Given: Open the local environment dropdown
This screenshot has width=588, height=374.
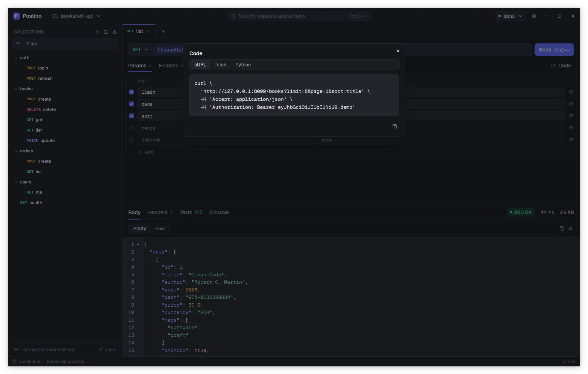Looking at the screenshot, I should point(510,16).
